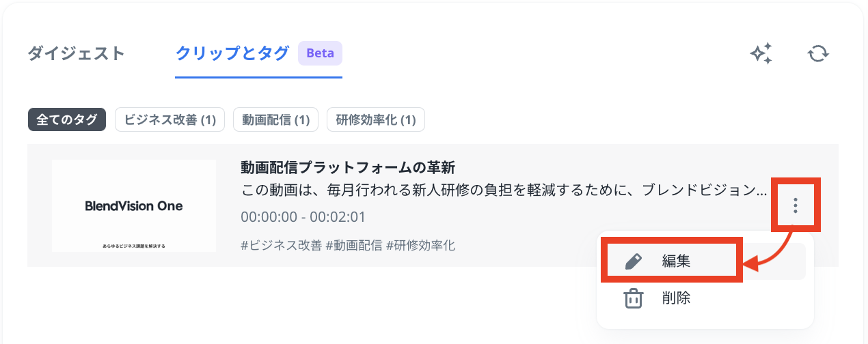
Task: Filter by 全てのタグ chip
Action: (67, 119)
